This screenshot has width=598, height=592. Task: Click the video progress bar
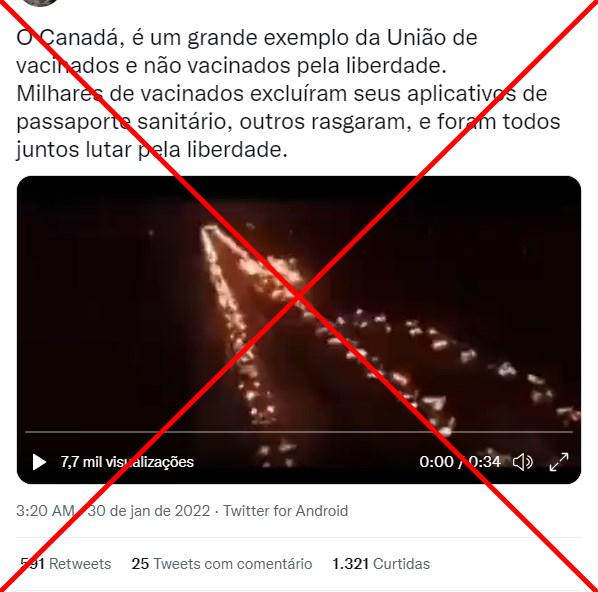(x=299, y=432)
